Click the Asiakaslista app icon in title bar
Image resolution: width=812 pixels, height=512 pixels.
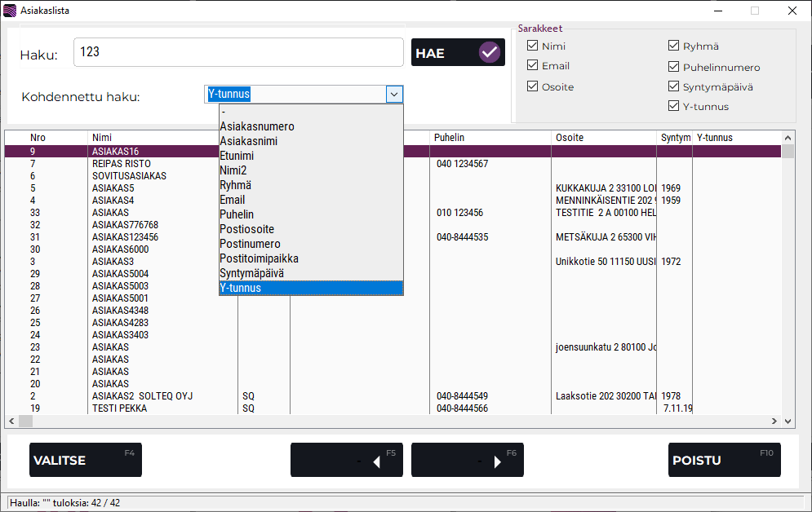10,11
